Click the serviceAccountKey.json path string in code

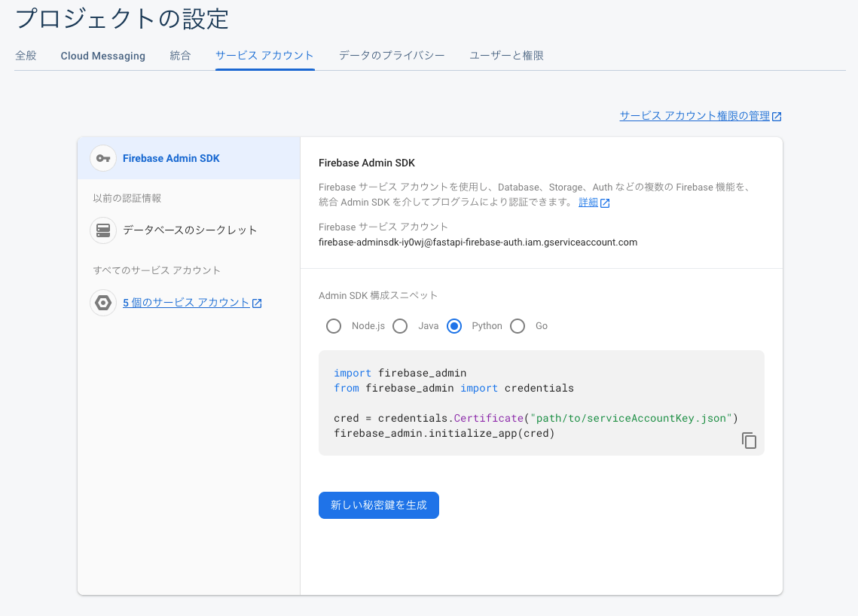point(631,419)
